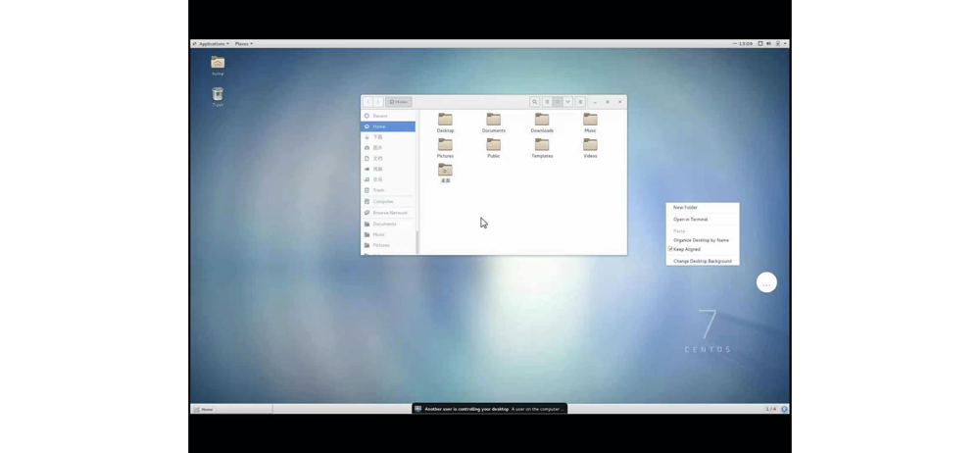Image resolution: width=980 pixels, height=453 pixels.
Task: Click the volume icon in the top panel
Action: [768, 44]
